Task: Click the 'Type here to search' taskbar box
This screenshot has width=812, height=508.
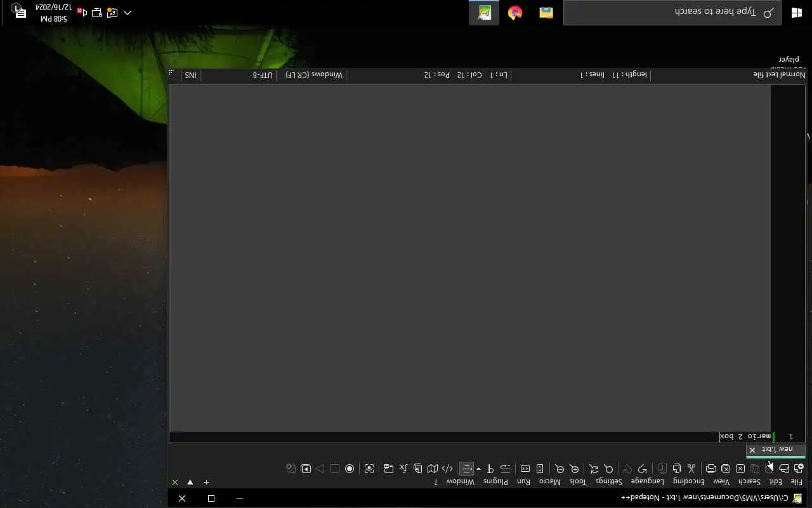Action: click(672, 13)
